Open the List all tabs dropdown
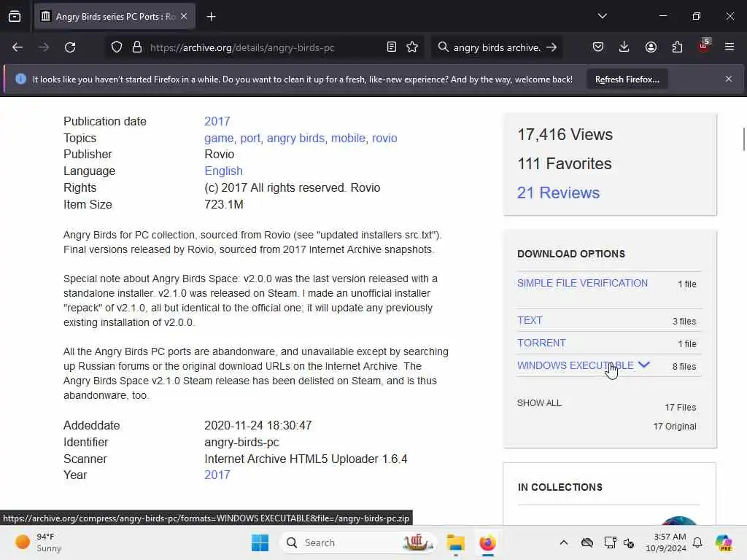This screenshot has width=747, height=560. [x=602, y=16]
